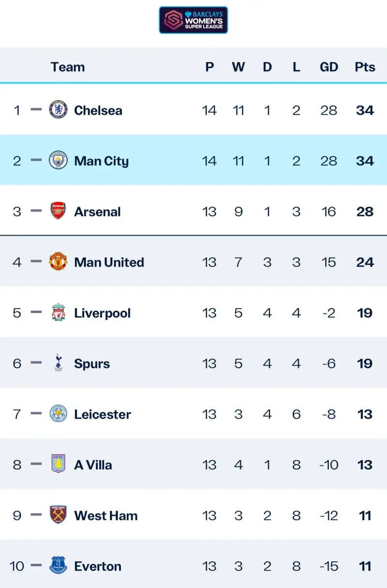
Task: Click the Everton club crest
Action: 59,566
